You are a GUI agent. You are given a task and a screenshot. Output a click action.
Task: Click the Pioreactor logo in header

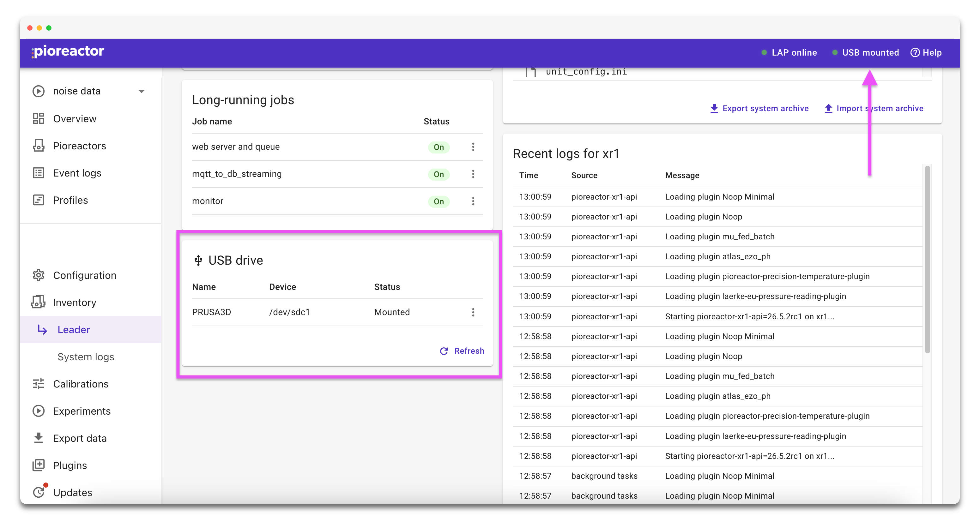coord(68,51)
